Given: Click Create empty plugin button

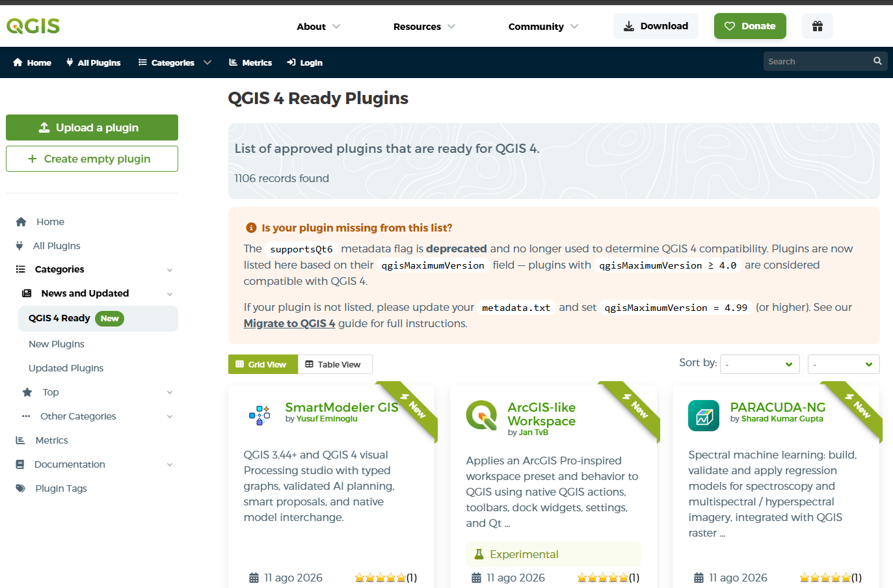Looking at the screenshot, I should [x=92, y=159].
